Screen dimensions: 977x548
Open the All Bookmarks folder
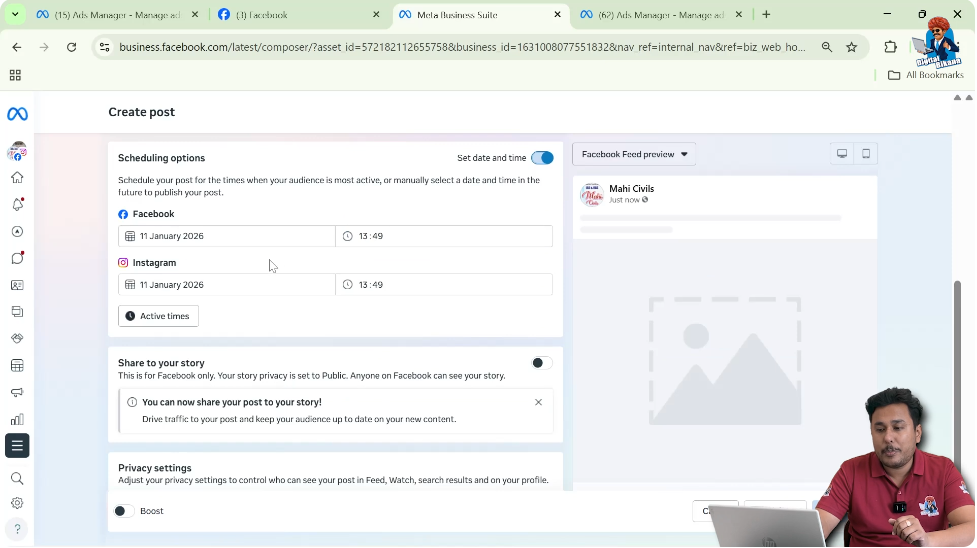(x=926, y=75)
